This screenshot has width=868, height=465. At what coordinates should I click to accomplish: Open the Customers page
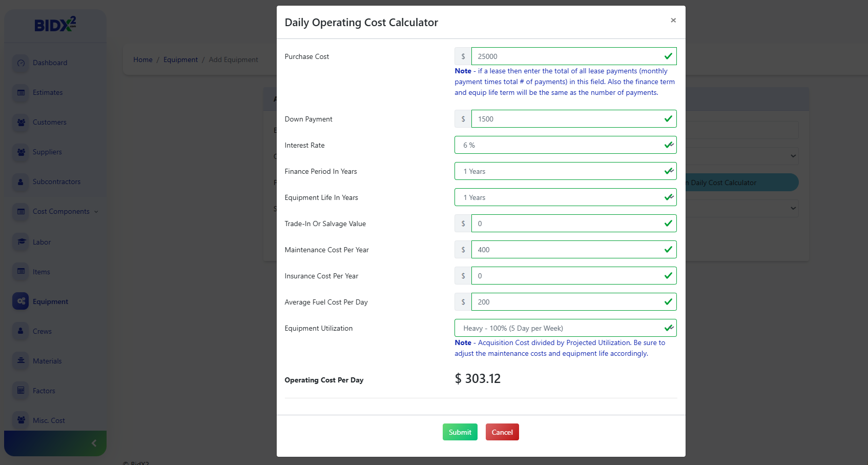coord(49,122)
